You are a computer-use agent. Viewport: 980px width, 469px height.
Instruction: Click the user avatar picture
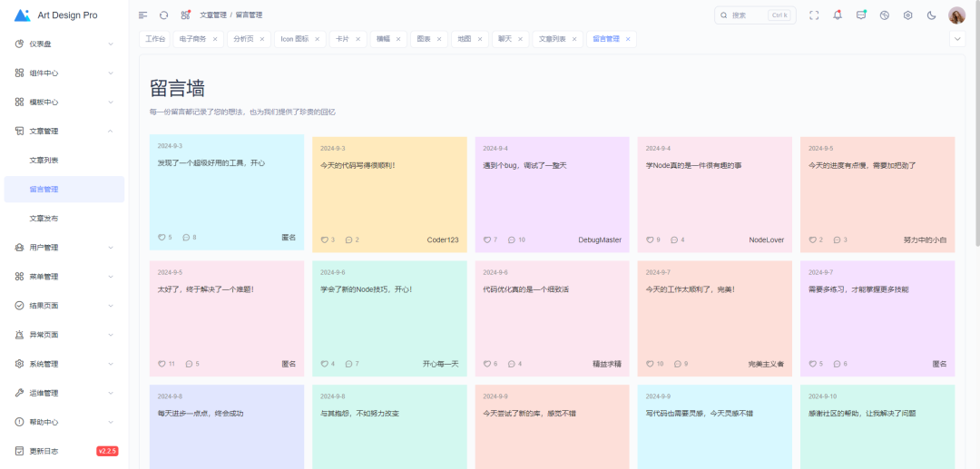click(956, 15)
